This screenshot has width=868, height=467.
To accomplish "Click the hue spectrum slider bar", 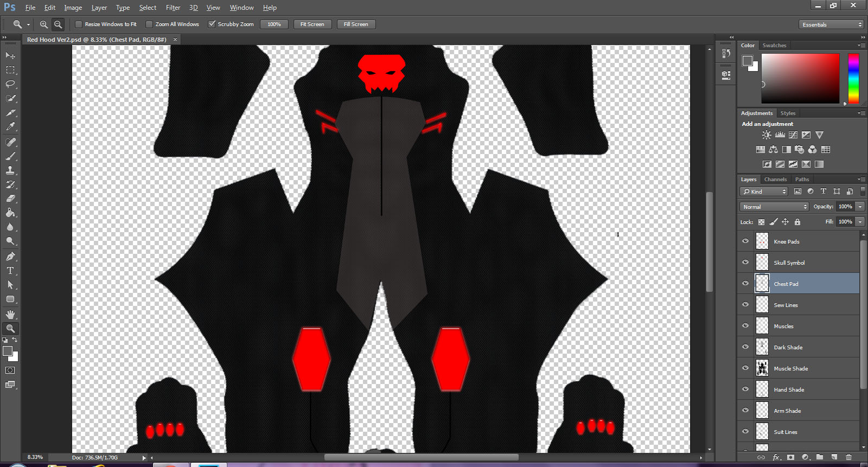I will click(x=853, y=79).
